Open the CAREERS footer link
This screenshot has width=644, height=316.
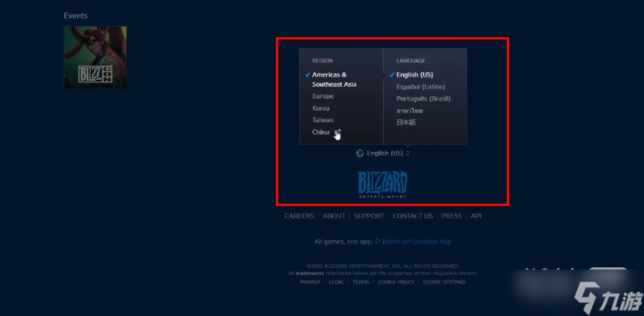[299, 216]
